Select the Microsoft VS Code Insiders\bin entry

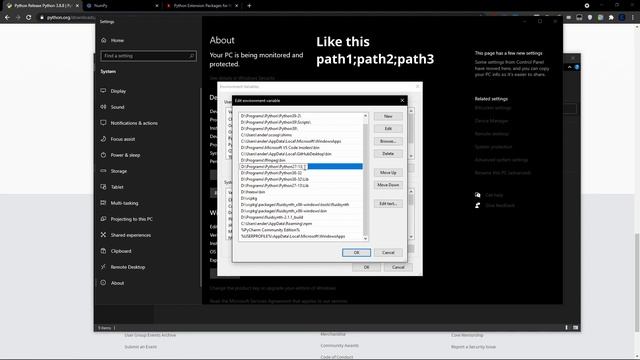[x=301, y=147]
